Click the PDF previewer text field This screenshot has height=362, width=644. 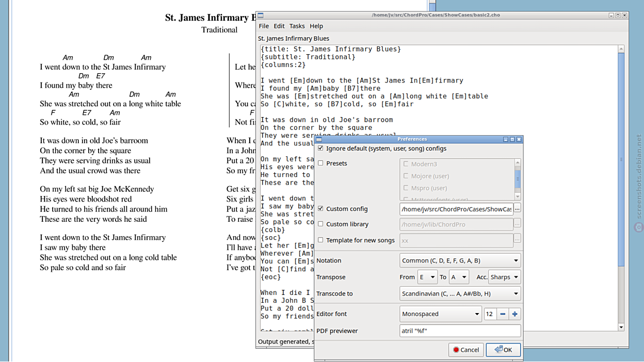(460, 331)
